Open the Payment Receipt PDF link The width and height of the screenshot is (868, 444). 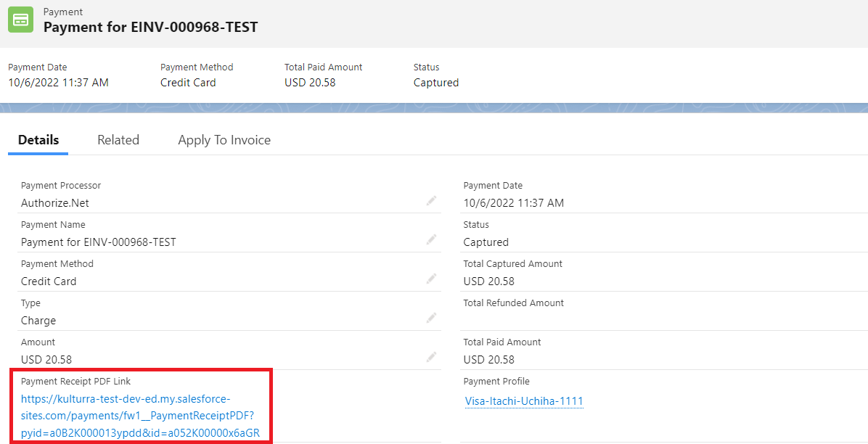[136, 416]
